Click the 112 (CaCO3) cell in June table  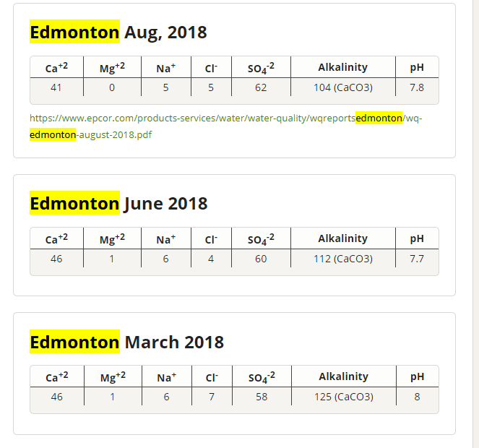pyautogui.click(x=342, y=259)
